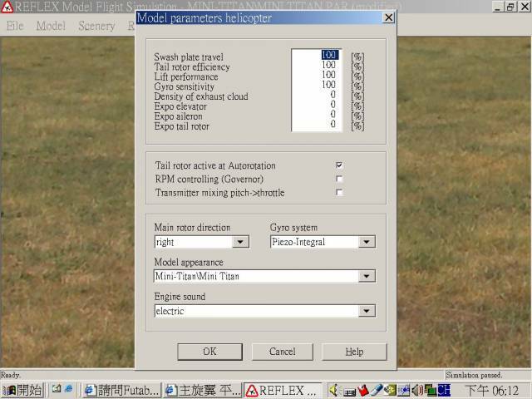532x399 pixels.
Task: Click the Cancel button
Action: click(283, 352)
